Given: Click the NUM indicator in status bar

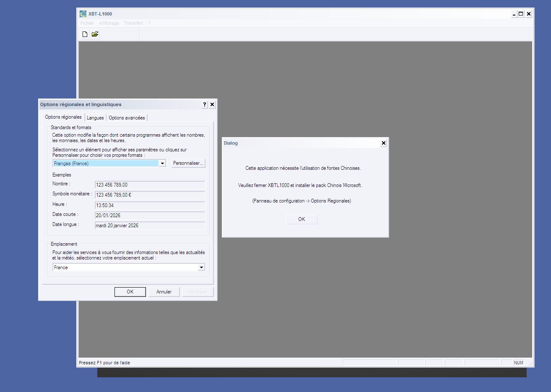Looking at the screenshot, I should tap(518, 363).
